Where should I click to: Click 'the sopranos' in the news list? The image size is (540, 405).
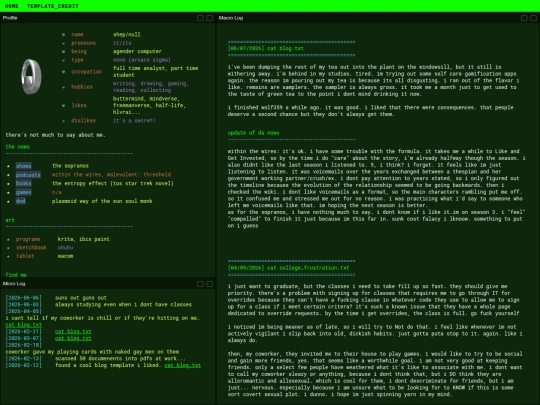click(x=71, y=166)
